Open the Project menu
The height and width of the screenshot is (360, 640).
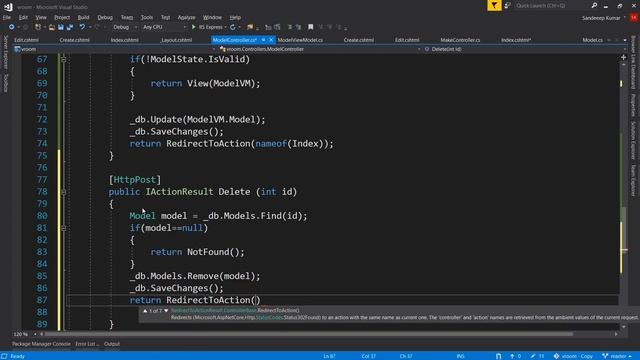pos(62,18)
